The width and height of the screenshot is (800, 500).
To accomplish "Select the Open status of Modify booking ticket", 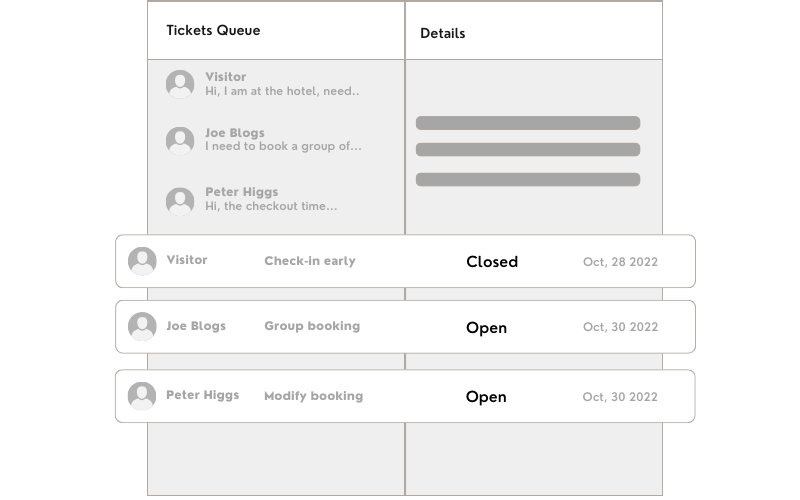I will (486, 397).
